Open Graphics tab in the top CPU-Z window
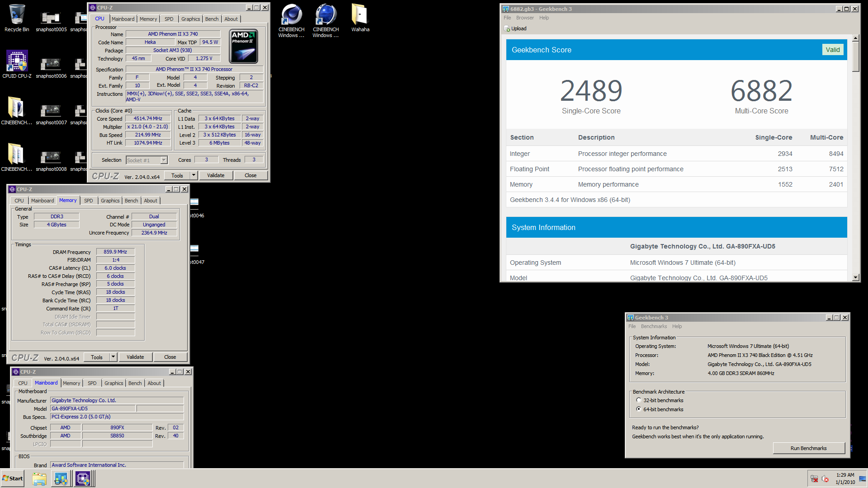Screen dimensions: 868x488 pyautogui.click(x=190, y=19)
